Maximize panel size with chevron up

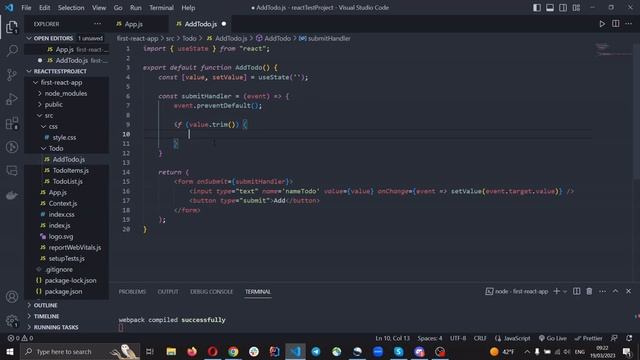615,291
